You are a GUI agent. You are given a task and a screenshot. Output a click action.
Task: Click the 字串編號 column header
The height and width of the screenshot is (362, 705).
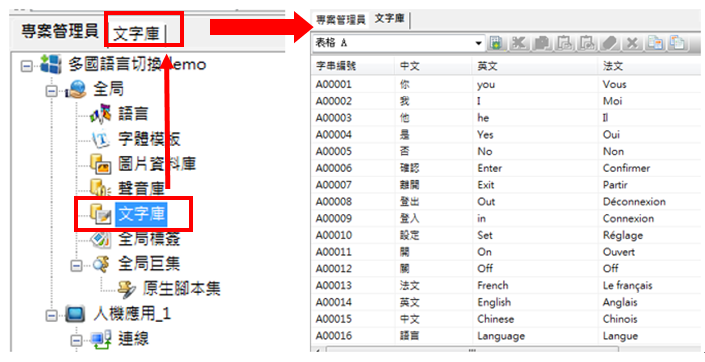[352, 66]
